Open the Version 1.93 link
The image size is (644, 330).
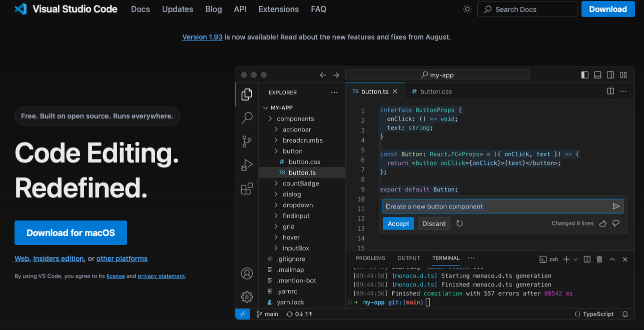pos(202,37)
